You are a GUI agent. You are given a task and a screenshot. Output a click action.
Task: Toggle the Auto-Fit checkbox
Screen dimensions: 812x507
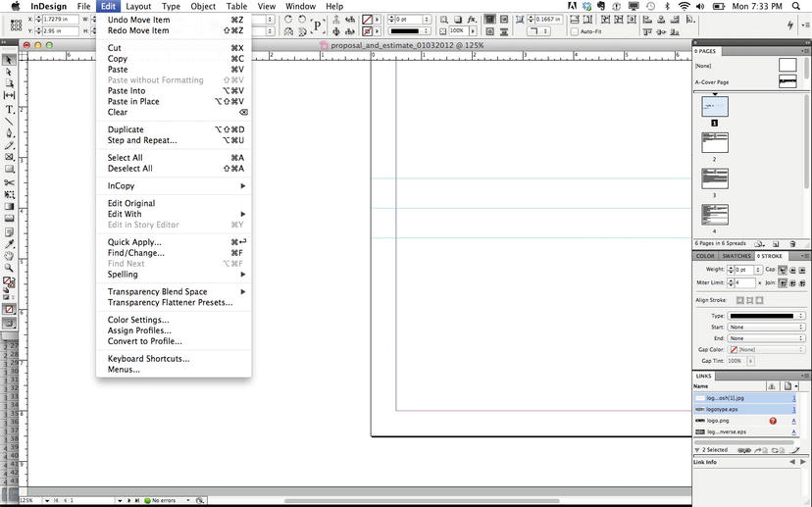point(575,31)
